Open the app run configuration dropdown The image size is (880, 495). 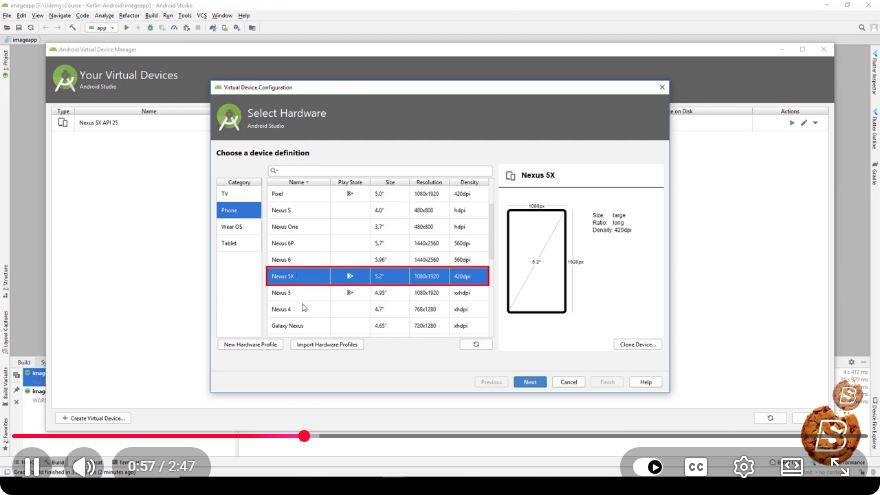pyautogui.click(x=101, y=28)
